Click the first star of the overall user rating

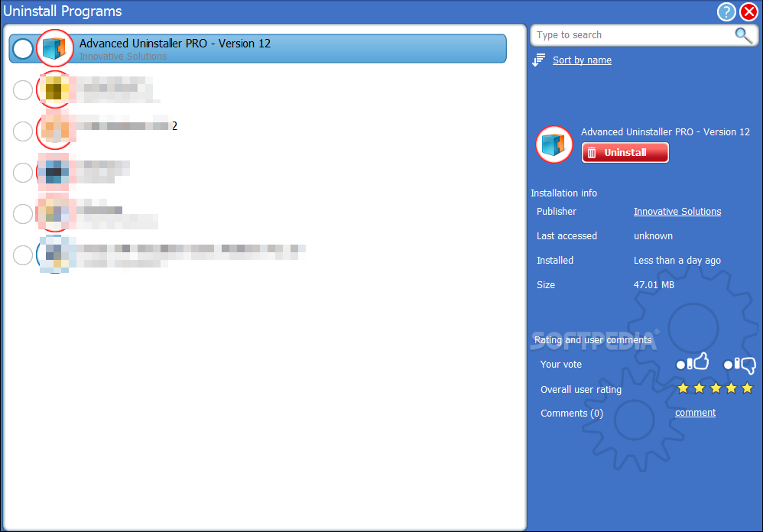click(683, 388)
